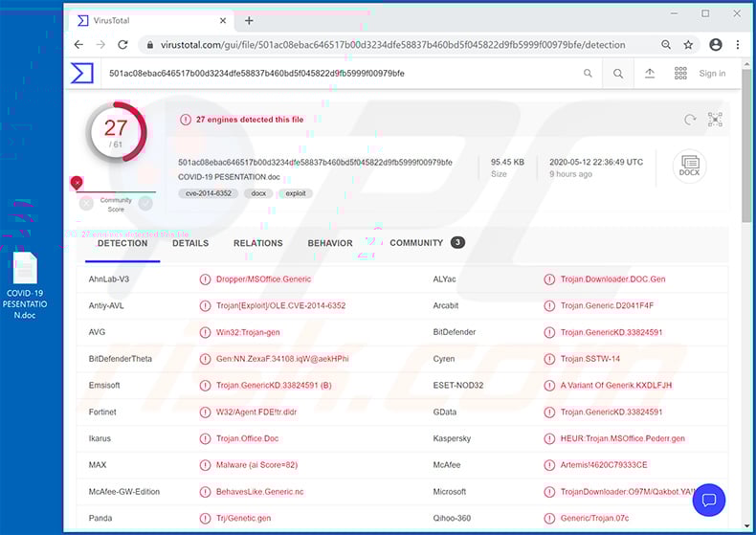The image size is (756, 535).
Task: Click the HEUR:Trojan.MSOffice.Pederr.gen Kaspersky result
Action: click(x=622, y=438)
